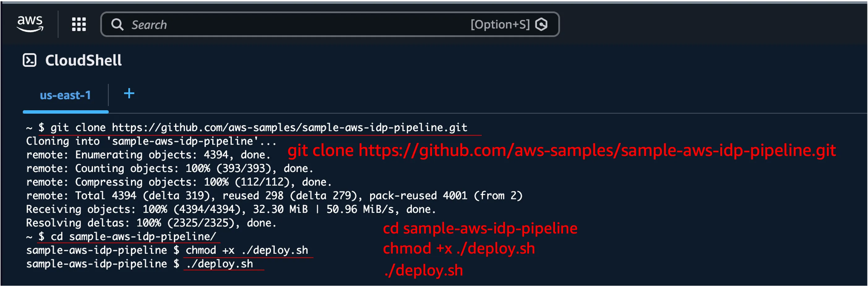
Task: Click the "Resolving deltas" output line
Action: point(151,223)
